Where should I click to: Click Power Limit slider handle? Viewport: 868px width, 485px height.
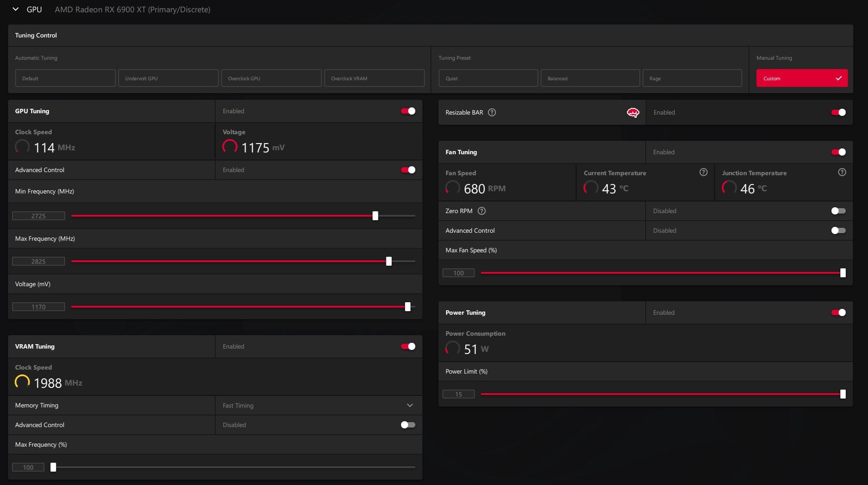[843, 394]
